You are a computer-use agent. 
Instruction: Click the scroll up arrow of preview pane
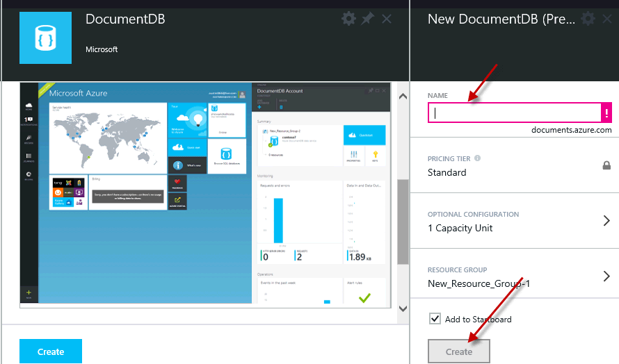403,97
